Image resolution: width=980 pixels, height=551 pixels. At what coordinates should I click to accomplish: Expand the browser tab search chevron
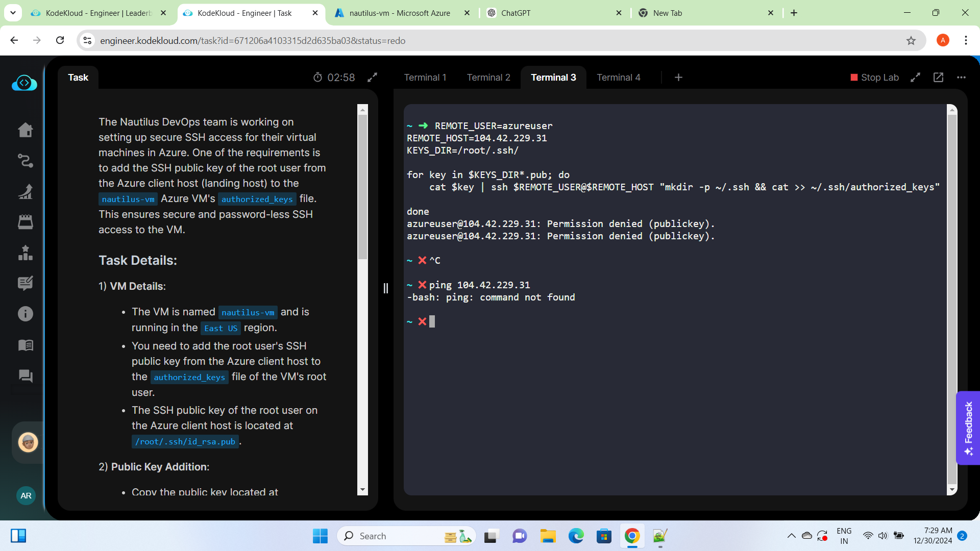pyautogui.click(x=13, y=13)
